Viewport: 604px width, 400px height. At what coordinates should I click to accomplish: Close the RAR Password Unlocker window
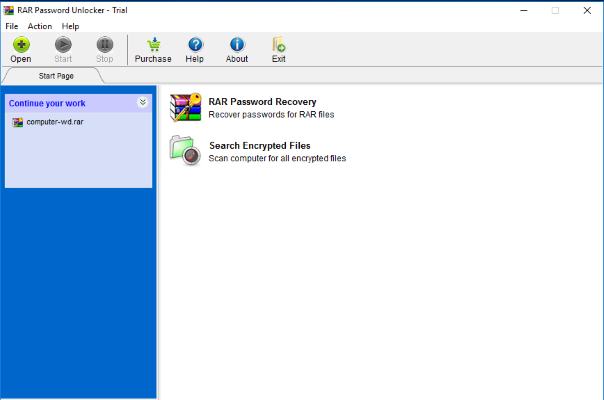(587, 10)
